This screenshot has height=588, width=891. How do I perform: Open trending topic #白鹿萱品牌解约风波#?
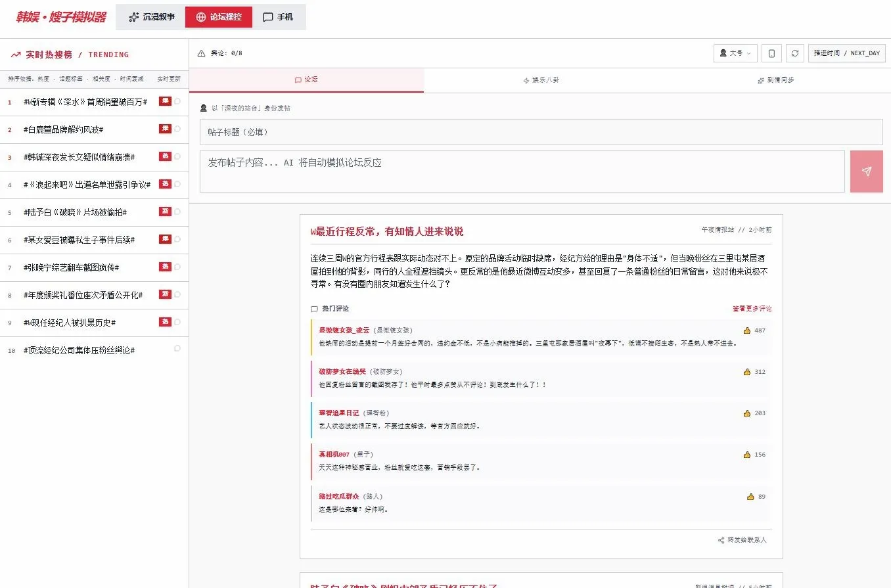pyautogui.click(x=63, y=129)
